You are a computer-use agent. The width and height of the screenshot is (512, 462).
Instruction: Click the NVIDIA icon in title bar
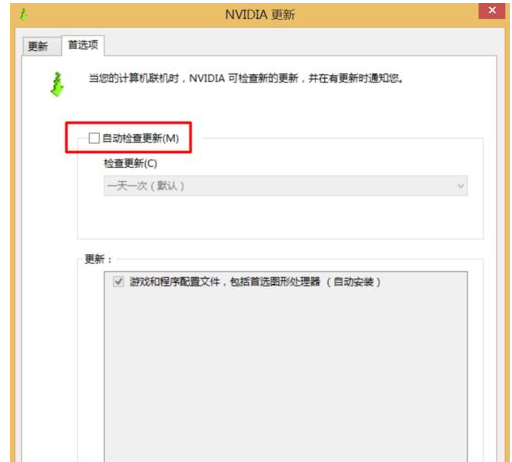coord(23,15)
